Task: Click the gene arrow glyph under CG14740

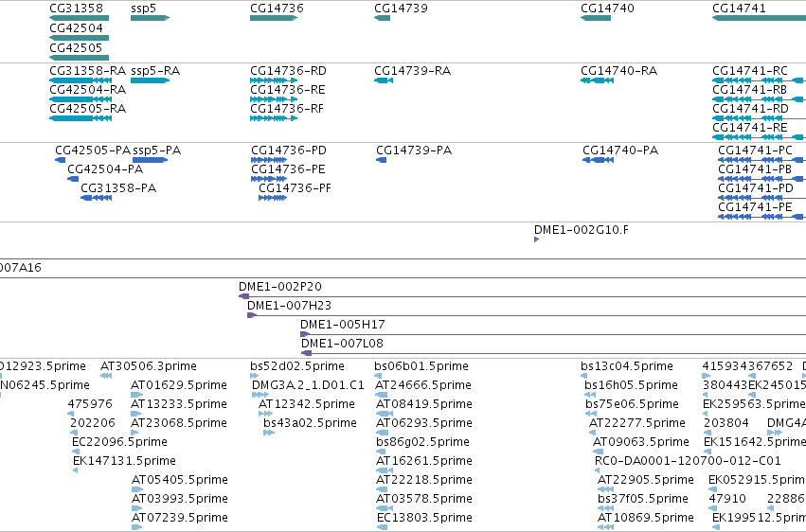Action: 595,18
